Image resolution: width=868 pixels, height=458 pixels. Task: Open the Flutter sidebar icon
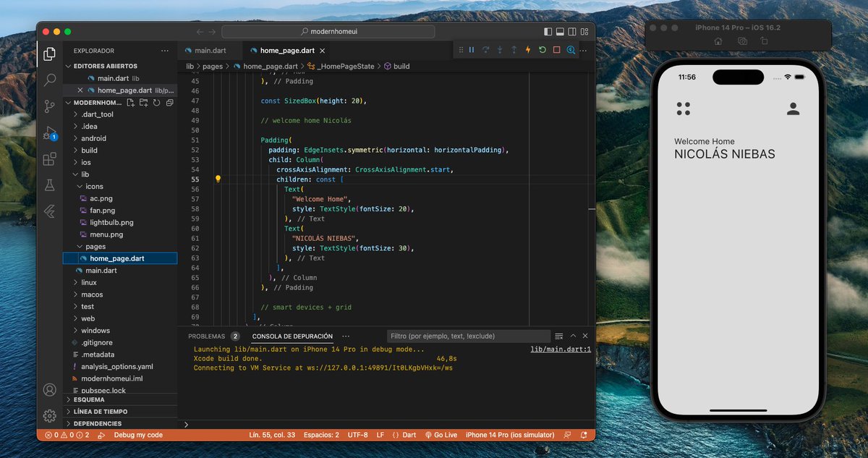(x=49, y=211)
